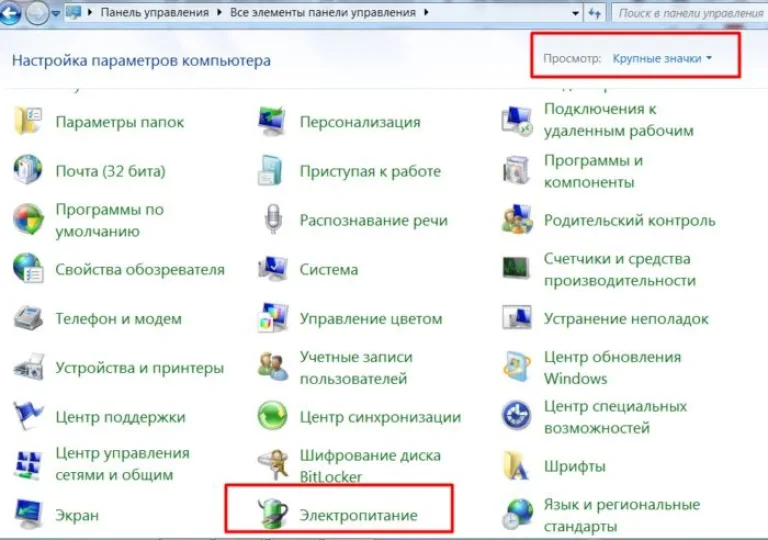768x540 pixels.
Task: Open the Телефон и модем icon
Action: click(28, 318)
